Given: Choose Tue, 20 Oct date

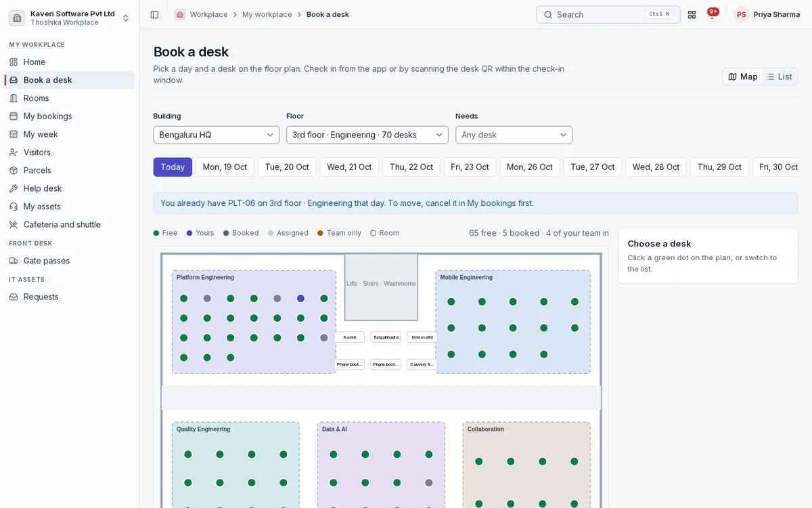Looking at the screenshot, I should click(x=287, y=167).
